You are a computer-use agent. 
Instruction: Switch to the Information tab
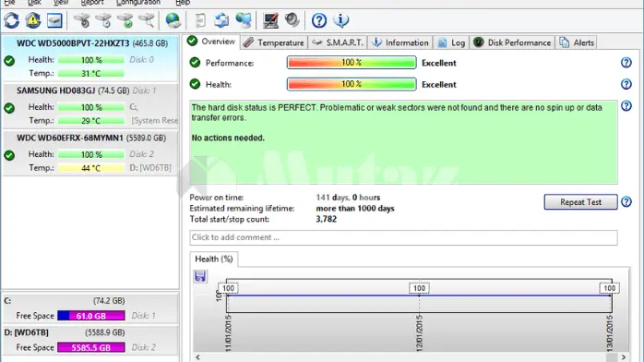[400, 42]
